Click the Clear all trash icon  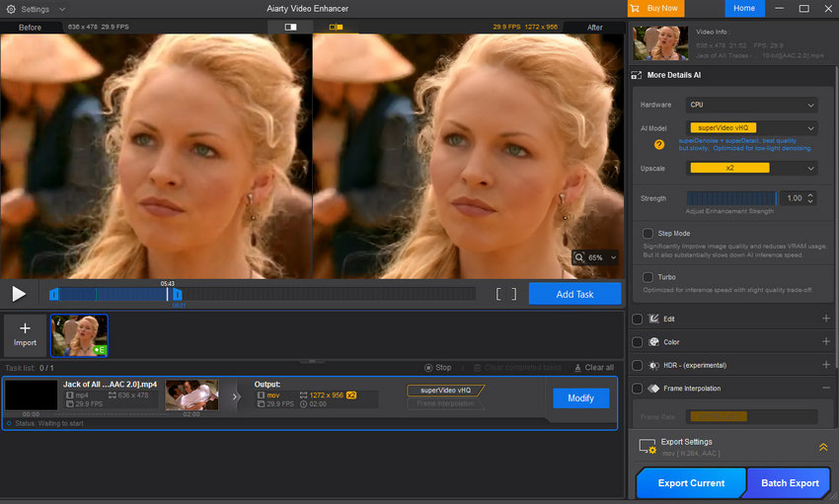577,368
